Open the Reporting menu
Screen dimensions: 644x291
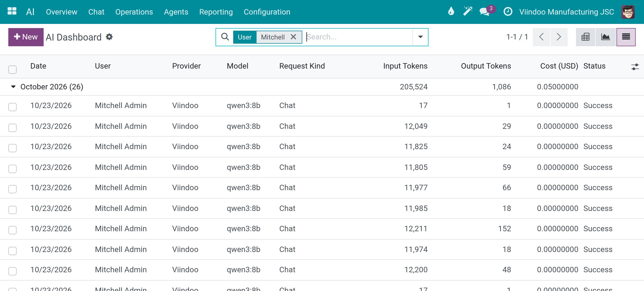(x=216, y=12)
